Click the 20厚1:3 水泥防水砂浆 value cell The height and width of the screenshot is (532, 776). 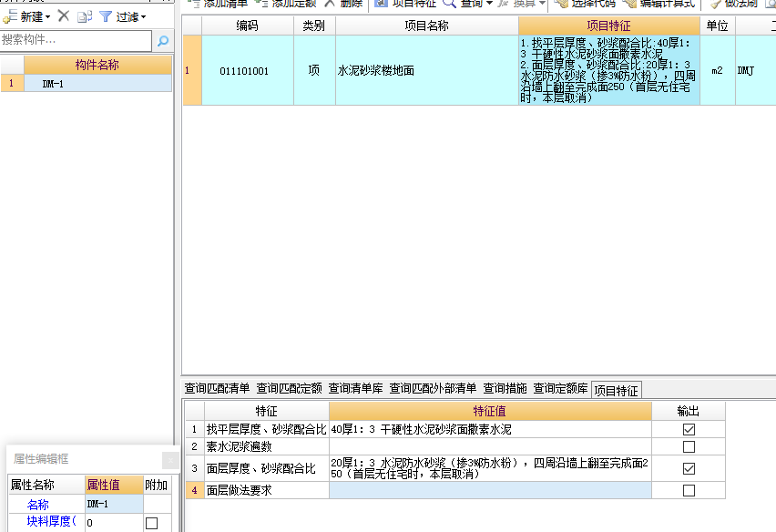(x=490, y=468)
